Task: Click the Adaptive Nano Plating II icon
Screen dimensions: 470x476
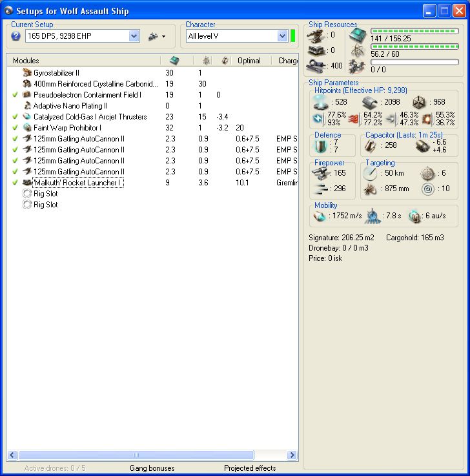Action: (27, 106)
